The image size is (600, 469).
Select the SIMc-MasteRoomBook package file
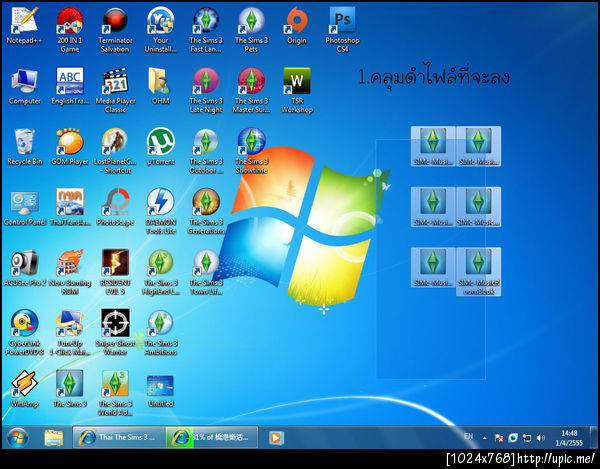pyautogui.click(x=478, y=272)
